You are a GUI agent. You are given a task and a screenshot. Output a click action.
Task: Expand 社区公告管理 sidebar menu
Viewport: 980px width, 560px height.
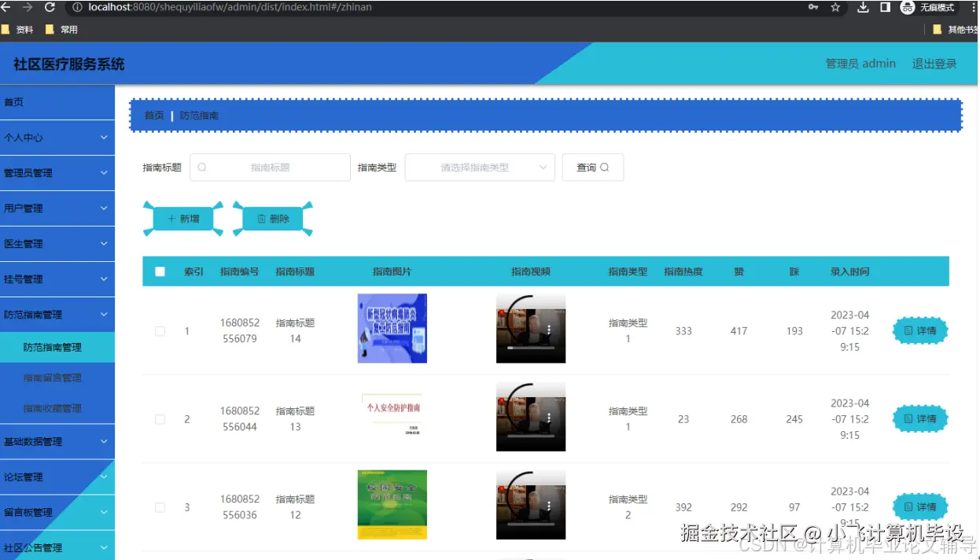coord(57,547)
